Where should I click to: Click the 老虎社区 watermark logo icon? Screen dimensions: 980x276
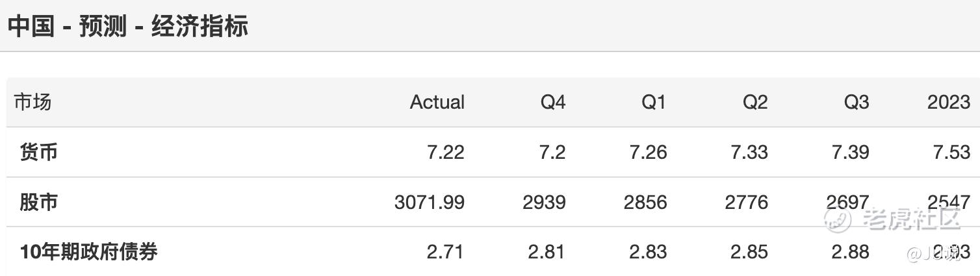coord(838,219)
